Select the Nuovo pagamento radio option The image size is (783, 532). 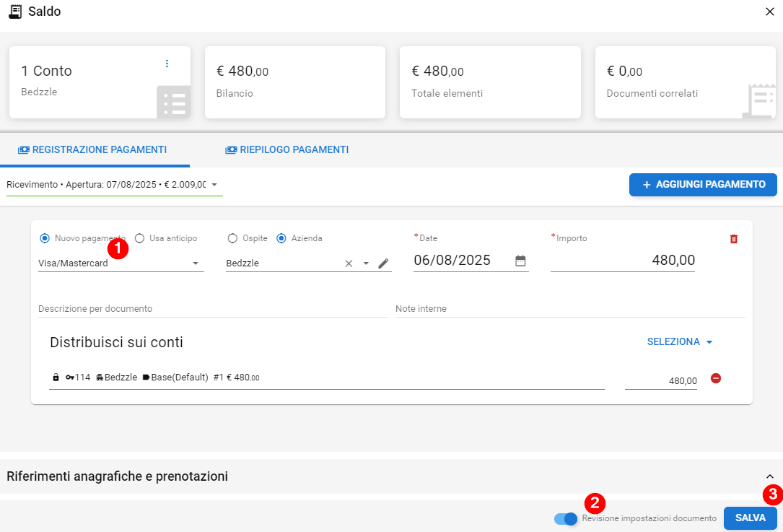click(x=45, y=238)
